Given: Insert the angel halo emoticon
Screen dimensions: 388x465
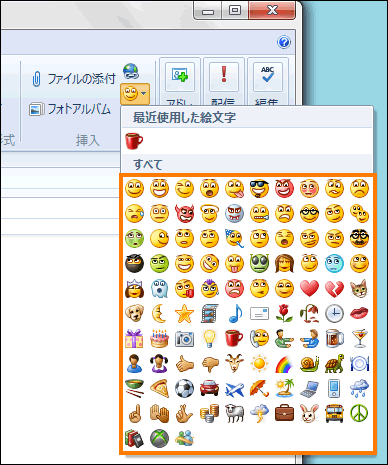Looking at the screenshot, I should [210, 213].
